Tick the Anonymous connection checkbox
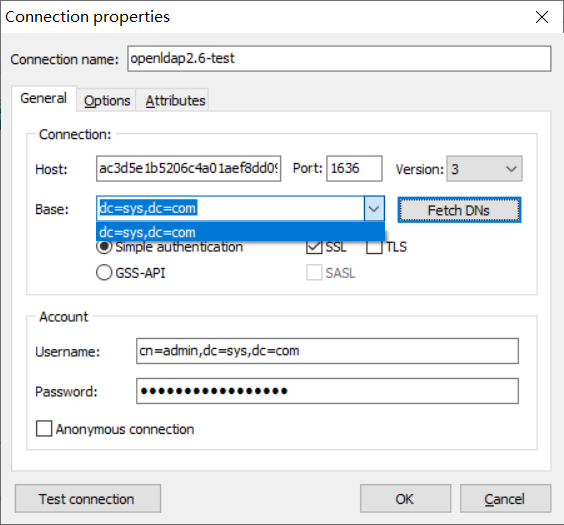The width and height of the screenshot is (564, 525). (x=44, y=429)
